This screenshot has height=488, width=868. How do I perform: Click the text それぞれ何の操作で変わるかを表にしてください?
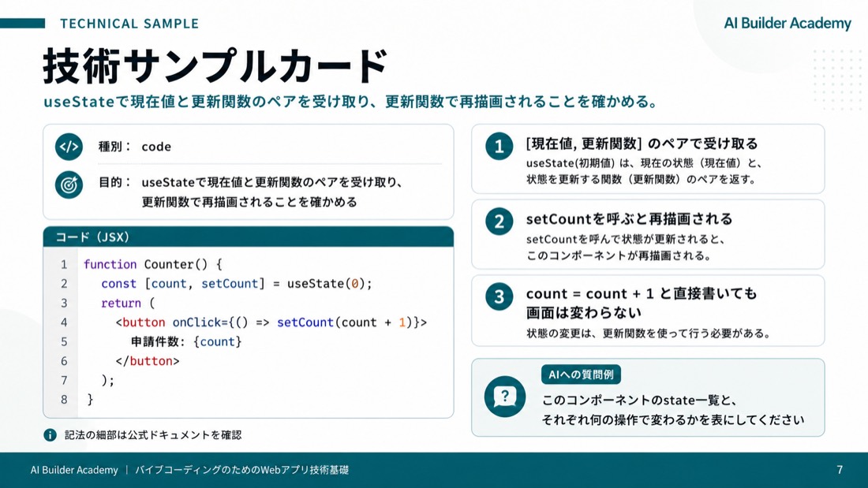pos(672,420)
